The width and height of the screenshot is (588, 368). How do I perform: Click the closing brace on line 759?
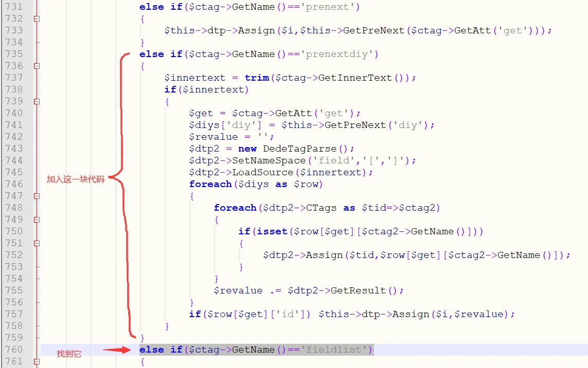[142, 338]
